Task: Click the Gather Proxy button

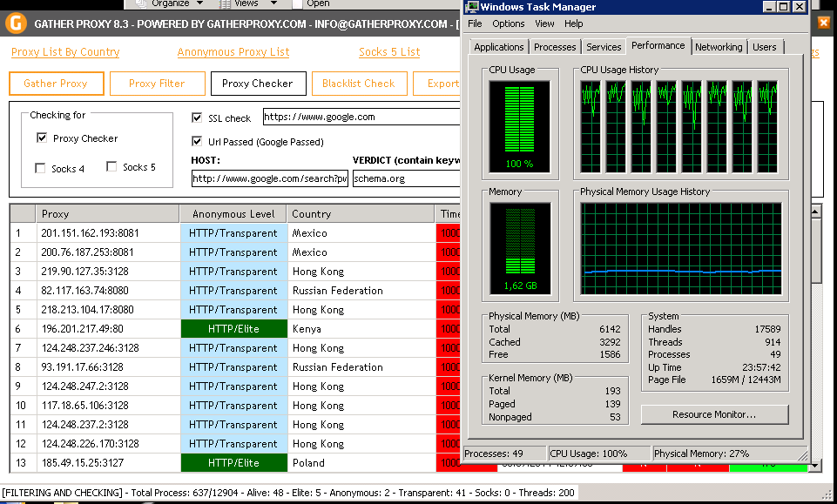Action: click(x=56, y=84)
